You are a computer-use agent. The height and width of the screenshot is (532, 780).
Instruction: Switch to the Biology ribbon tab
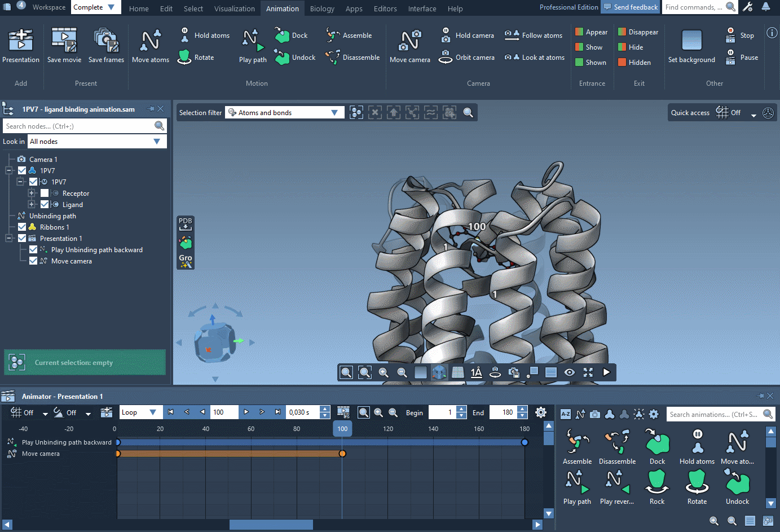pyautogui.click(x=321, y=8)
